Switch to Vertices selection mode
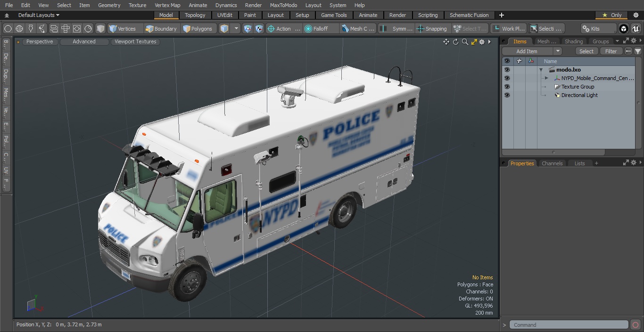This screenshot has width=644, height=332. point(123,29)
